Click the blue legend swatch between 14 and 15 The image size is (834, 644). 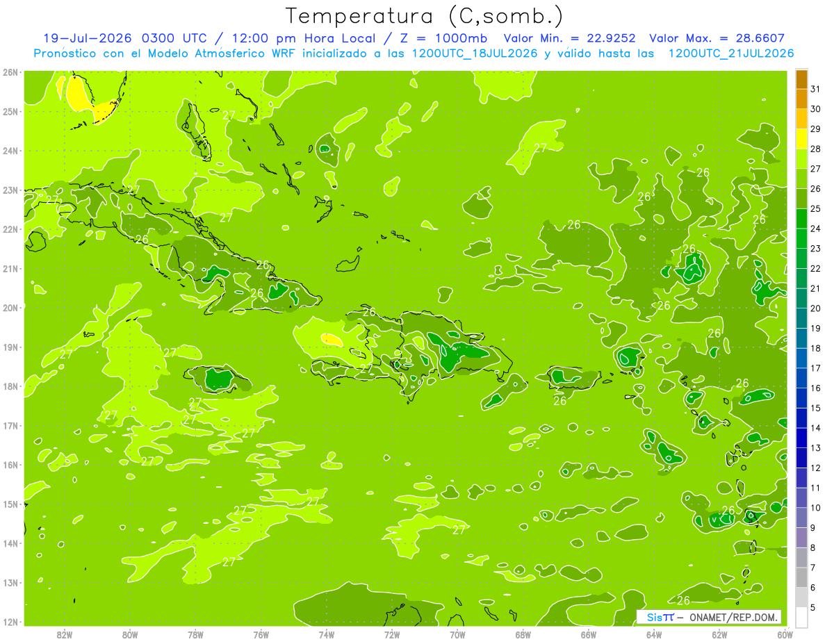click(801, 418)
